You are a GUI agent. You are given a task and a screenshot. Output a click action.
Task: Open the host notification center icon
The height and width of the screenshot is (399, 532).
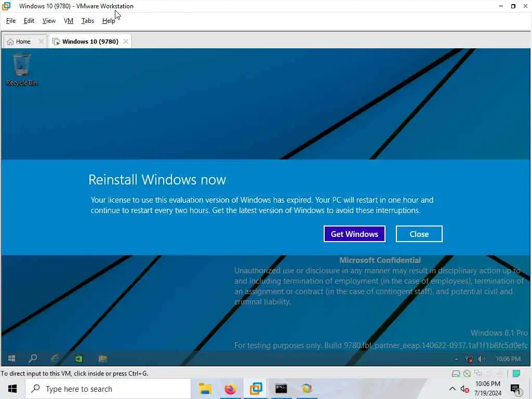(515, 389)
